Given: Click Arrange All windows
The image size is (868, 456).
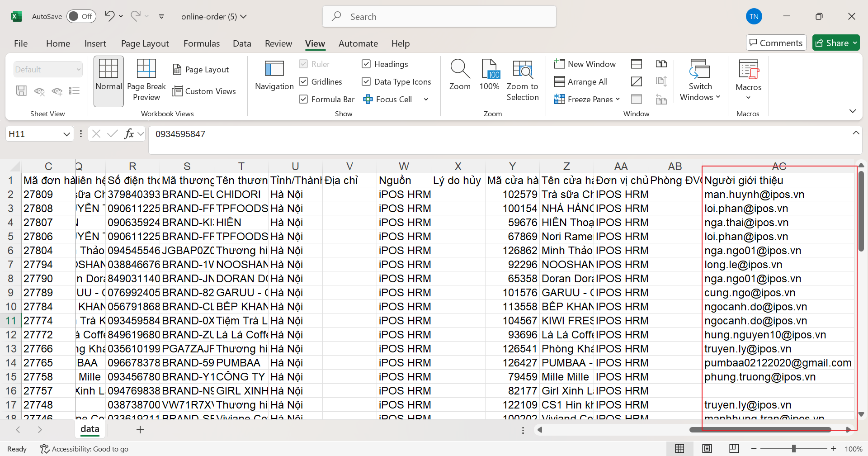Looking at the screenshot, I should (581, 82).
